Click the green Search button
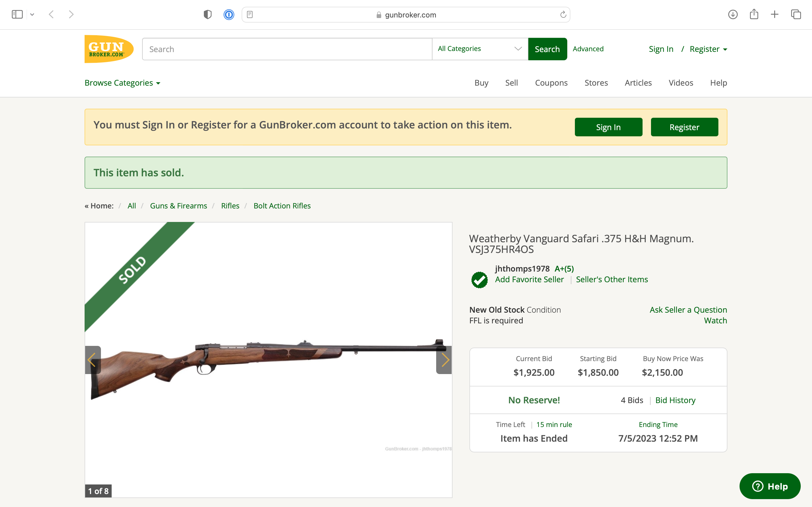Image resolution: width=812 pixels, height=507 pixels. coord(547,49)
